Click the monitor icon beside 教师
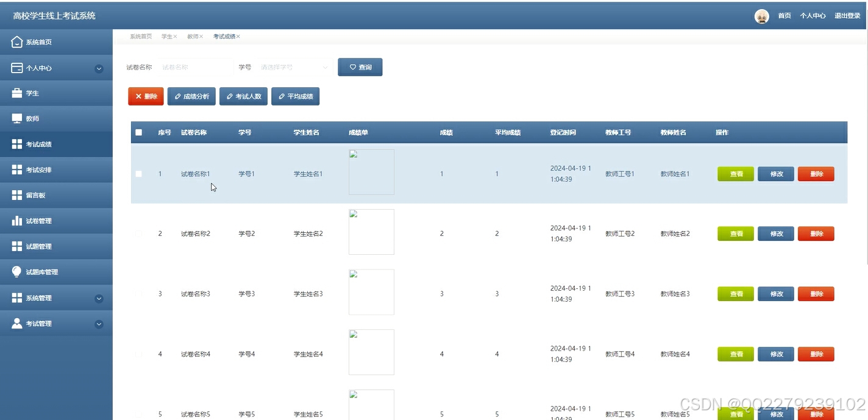The height and width of the screenshot is (420, 868). (17, 118)
